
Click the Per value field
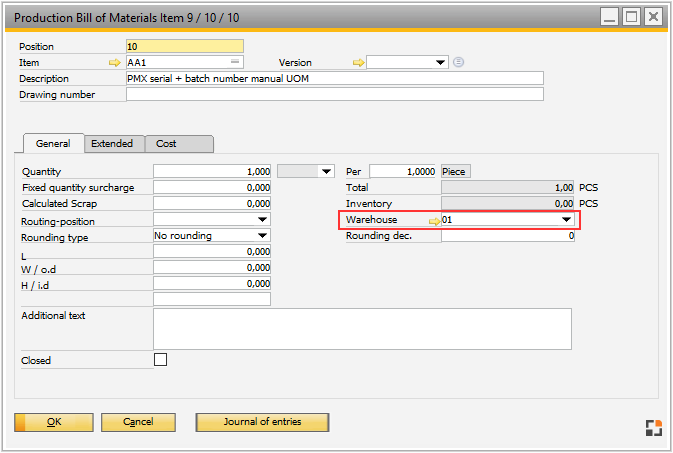(x=402, y=171)
